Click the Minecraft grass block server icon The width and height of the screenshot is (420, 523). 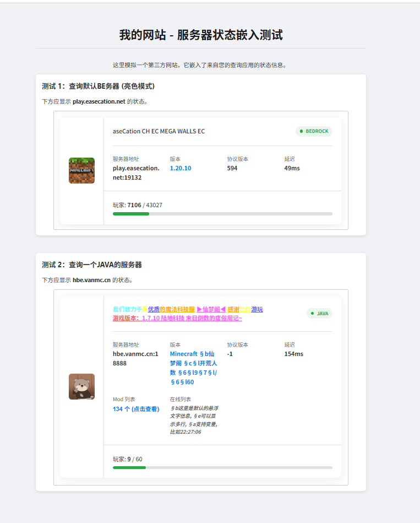81,170
